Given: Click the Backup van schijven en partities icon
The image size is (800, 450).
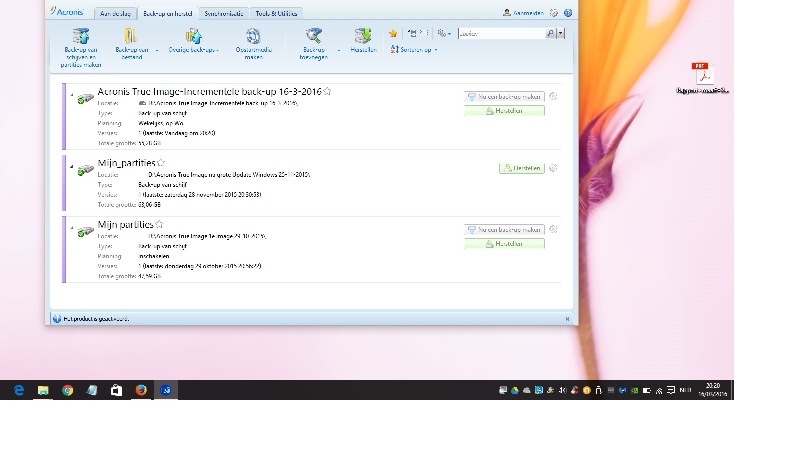Looking at the screenshot, I should click(80, 36).
